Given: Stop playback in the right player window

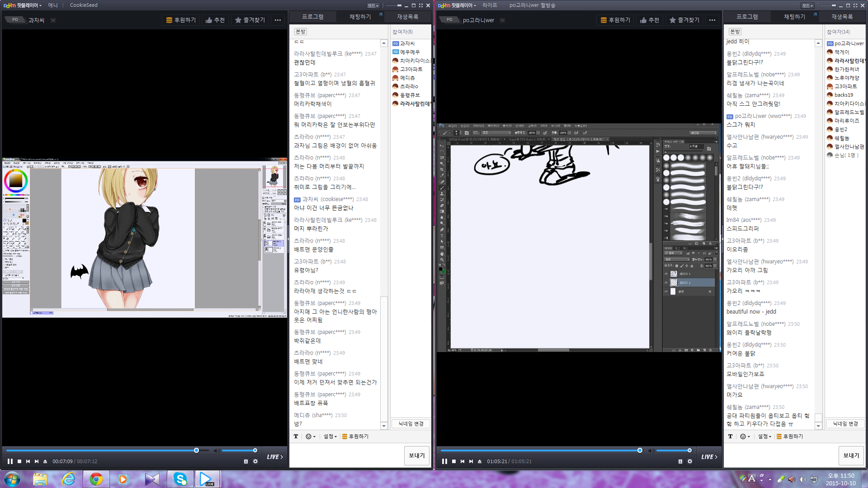Looking at the screenshot, I should 454,461.
